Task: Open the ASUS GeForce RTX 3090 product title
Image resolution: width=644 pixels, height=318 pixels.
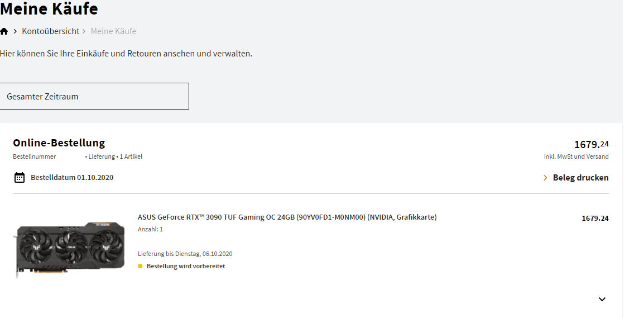Action: (287, 217)
